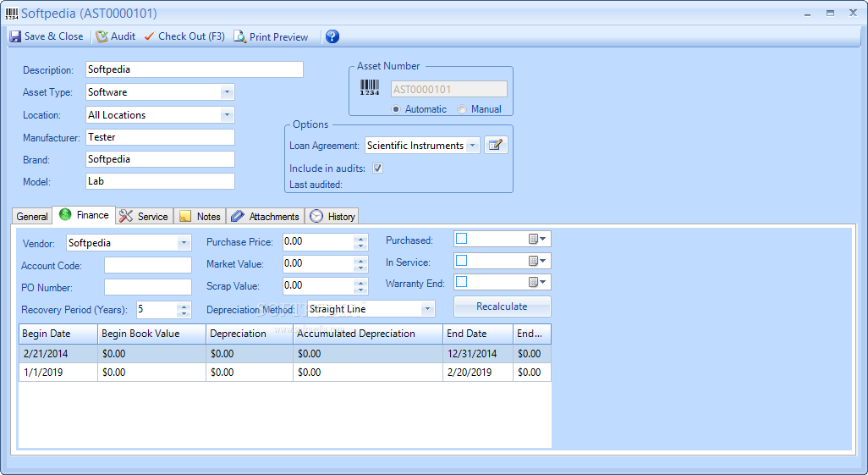The height and width of the screenshot is (475, 868).
Task: Click the PO Number input field
Action: [x=148, y=287]
